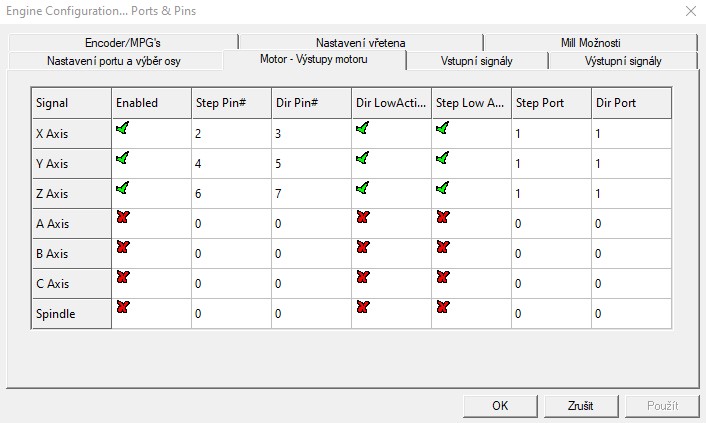This screenshot has height=423, width=706.
Task: Toggle Y Axis Dir LowActive state
Action: [x=363, y=158]
